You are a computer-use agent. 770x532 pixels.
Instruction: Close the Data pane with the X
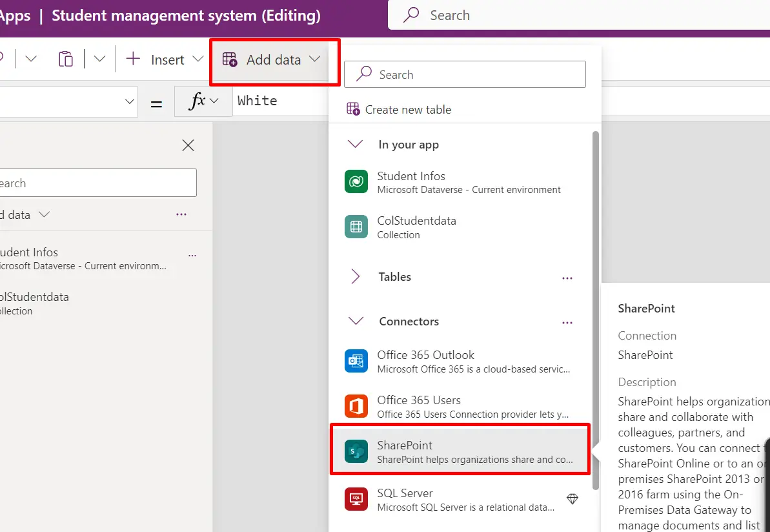(188, 145)
